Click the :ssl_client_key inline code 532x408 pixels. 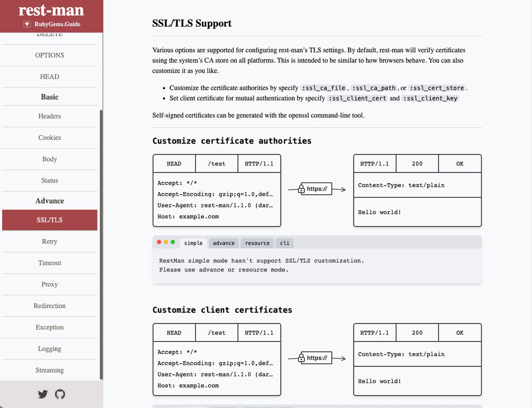430,98
